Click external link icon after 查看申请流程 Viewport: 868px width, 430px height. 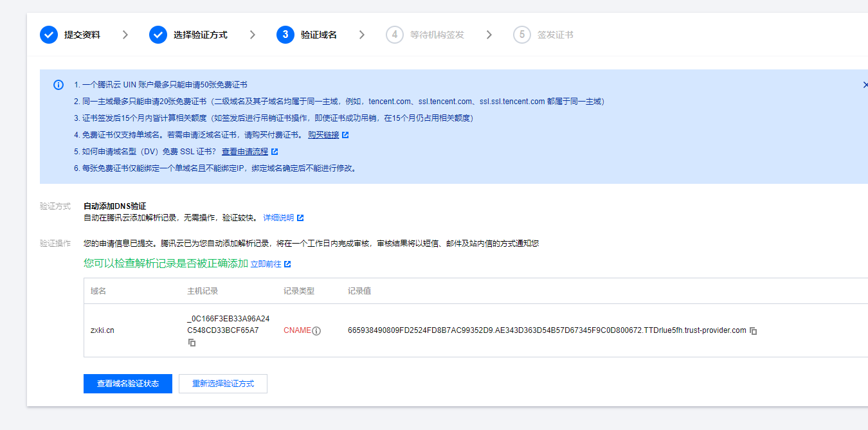(276, 151)
